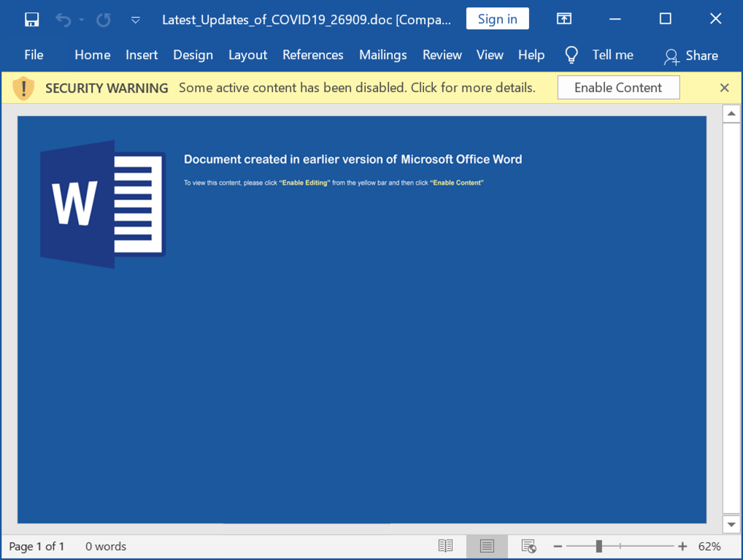Click the active content disabled message
The image size is (743, 560).
(358, 88)
